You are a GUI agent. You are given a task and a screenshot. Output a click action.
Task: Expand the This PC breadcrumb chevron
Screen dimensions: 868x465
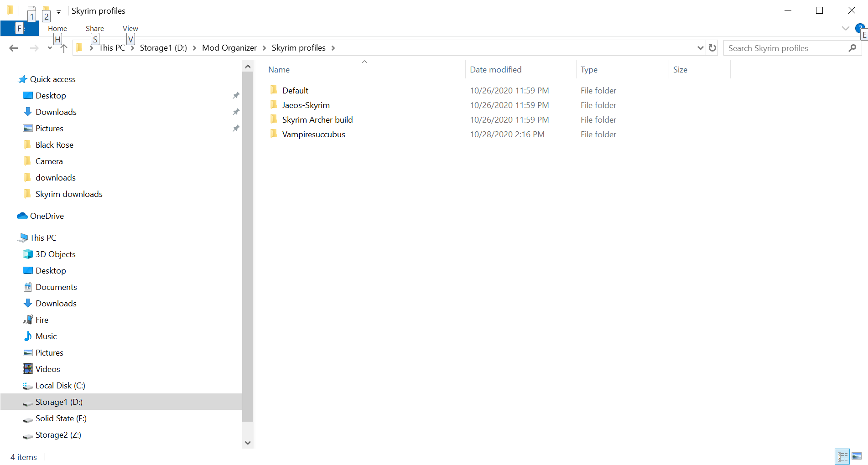[133, 48]
